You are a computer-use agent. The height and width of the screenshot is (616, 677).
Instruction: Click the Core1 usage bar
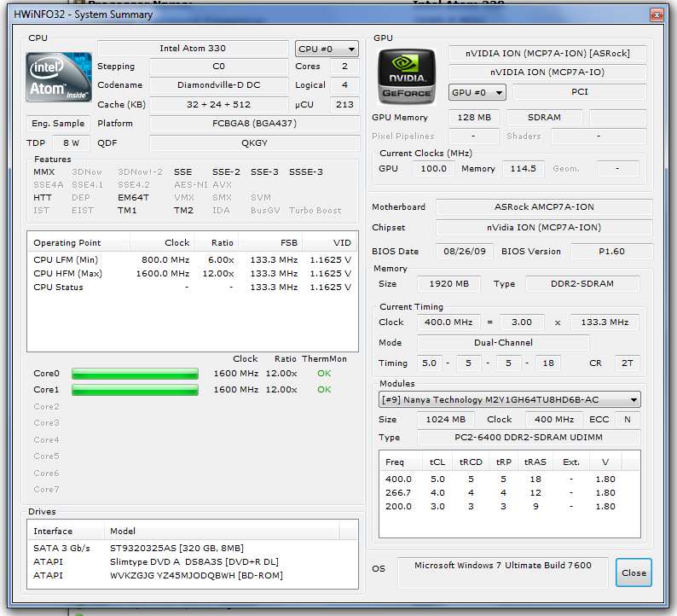[135, 390]
